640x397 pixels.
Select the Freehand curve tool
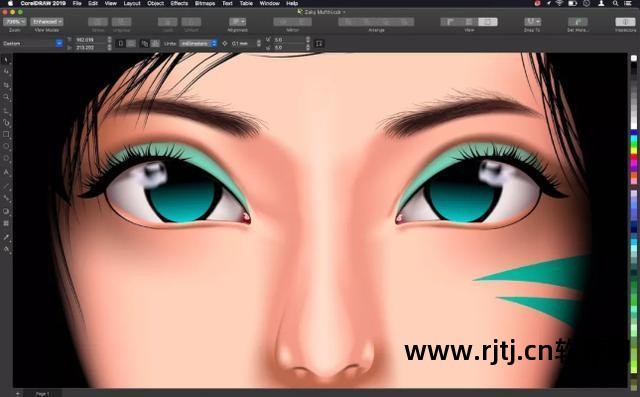tap(6, 110)
